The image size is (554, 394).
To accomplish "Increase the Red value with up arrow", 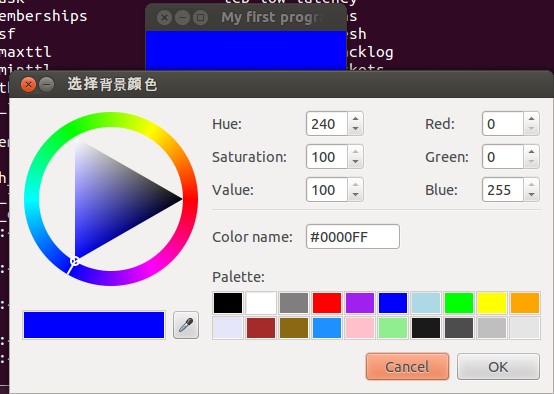I will pos(531,118).
